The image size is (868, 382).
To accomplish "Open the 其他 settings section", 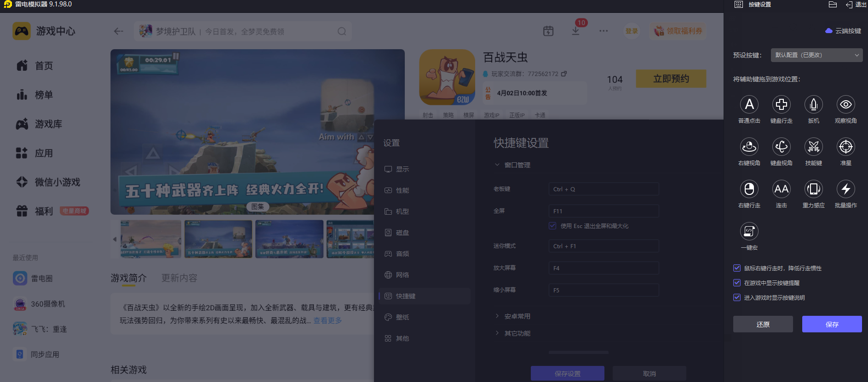I will [425, 338].
